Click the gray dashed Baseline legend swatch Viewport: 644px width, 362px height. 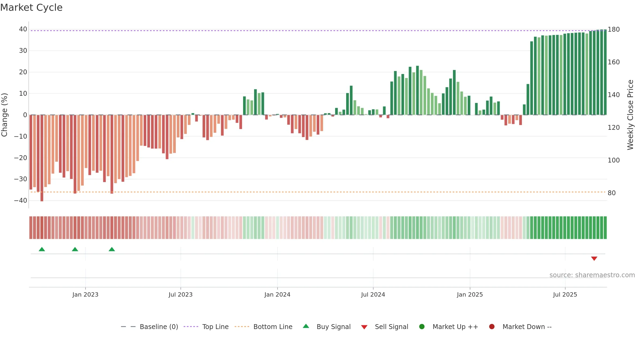128,327
